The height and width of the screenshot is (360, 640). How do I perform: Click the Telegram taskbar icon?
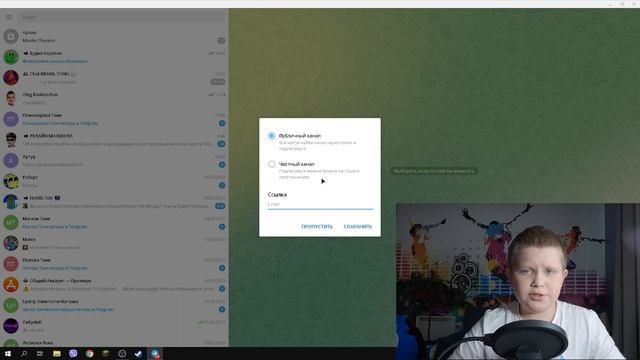[155, 353]
